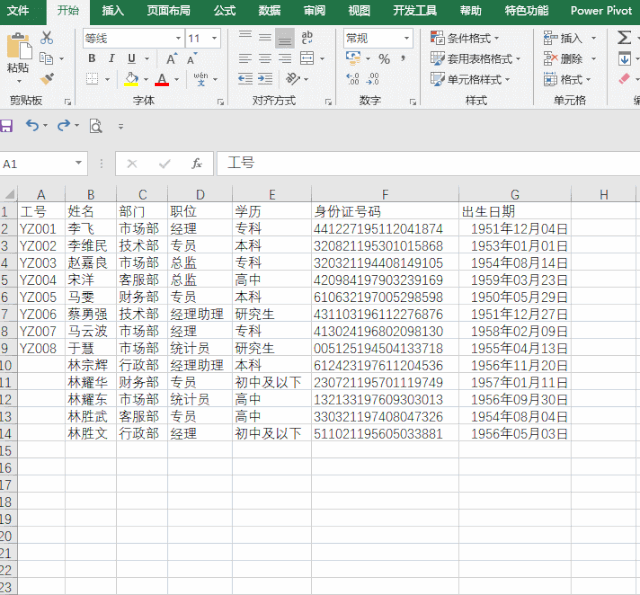Click the Select All corner triangle
This screenshot has width=640, height=595.
coord(9,194)
